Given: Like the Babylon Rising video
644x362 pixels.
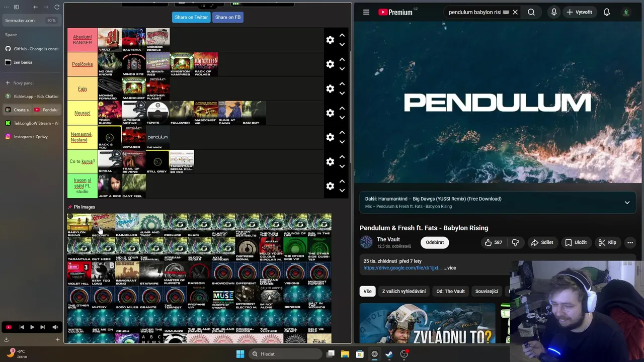Looking at the screenshot, I should [493, 242].
